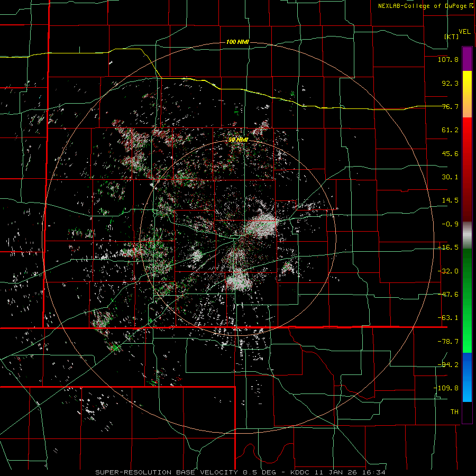The width and height of the screenshot is (476, 476).
Task: Select the 30.1 scale value
Action: [450, 177]
